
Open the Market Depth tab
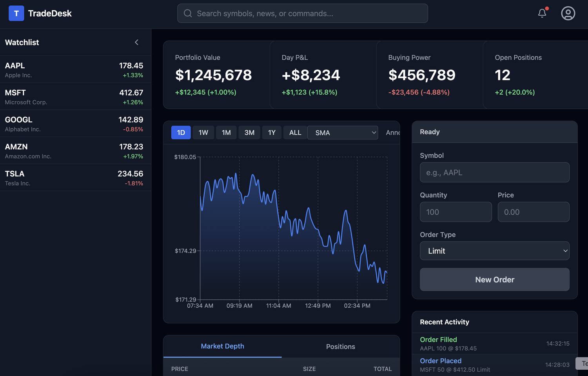coord(222,346)
